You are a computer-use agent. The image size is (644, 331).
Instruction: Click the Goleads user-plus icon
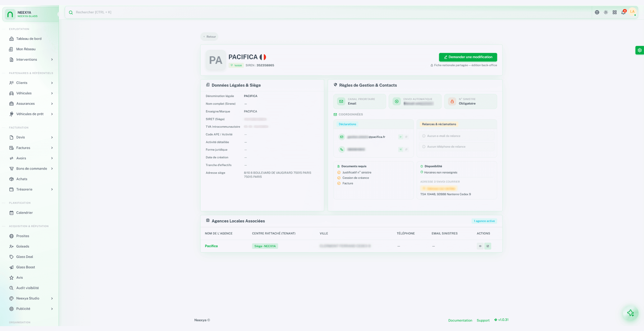point(11,247)
